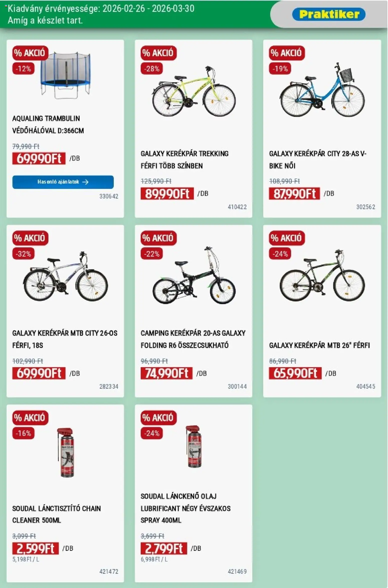Click the silver Galaxy MTB City bike image
The width and height of the screenshot is (388, 588).
tap(66, 277)
